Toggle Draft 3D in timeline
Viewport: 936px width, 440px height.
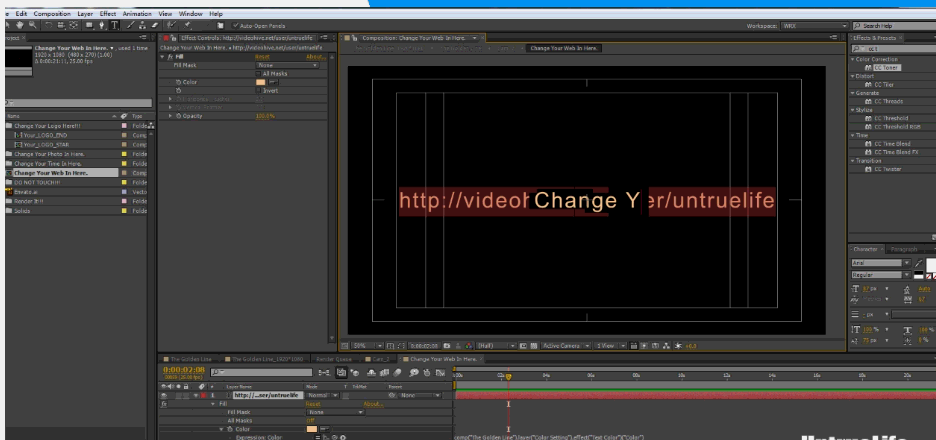[356, 373]
